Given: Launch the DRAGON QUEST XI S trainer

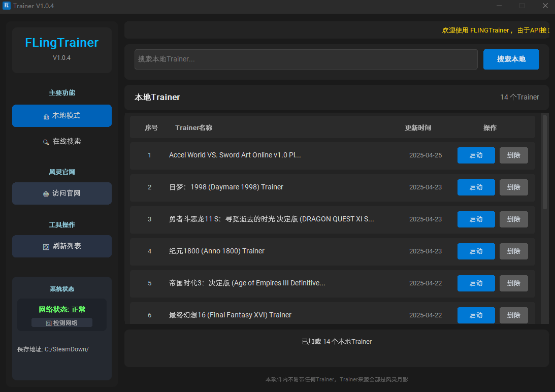Looking at the screenshot, I should pos(476,219).
